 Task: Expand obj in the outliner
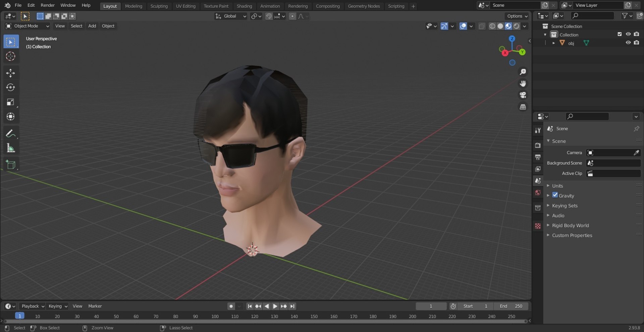(553, 43)
